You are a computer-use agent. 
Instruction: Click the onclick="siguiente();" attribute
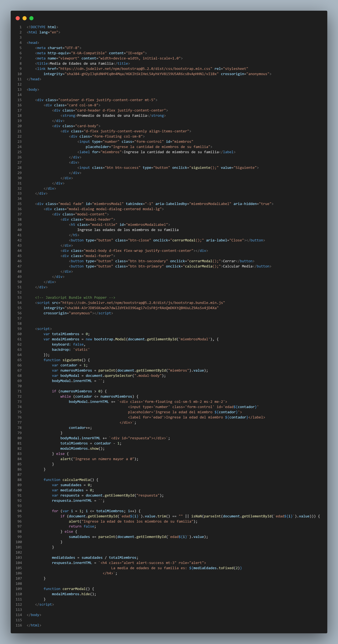(195, 167)
